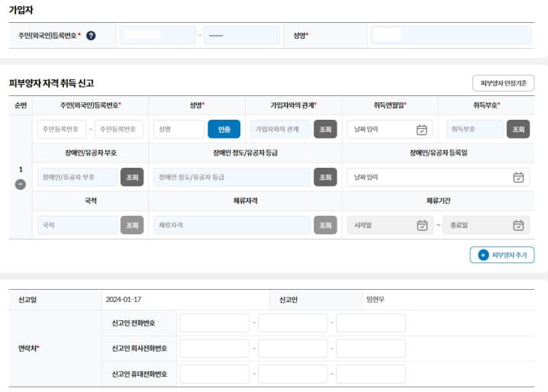Focus 가입자와의 관계 input field
The width and height of the screenshot is (548, 392).
point(280,130)
